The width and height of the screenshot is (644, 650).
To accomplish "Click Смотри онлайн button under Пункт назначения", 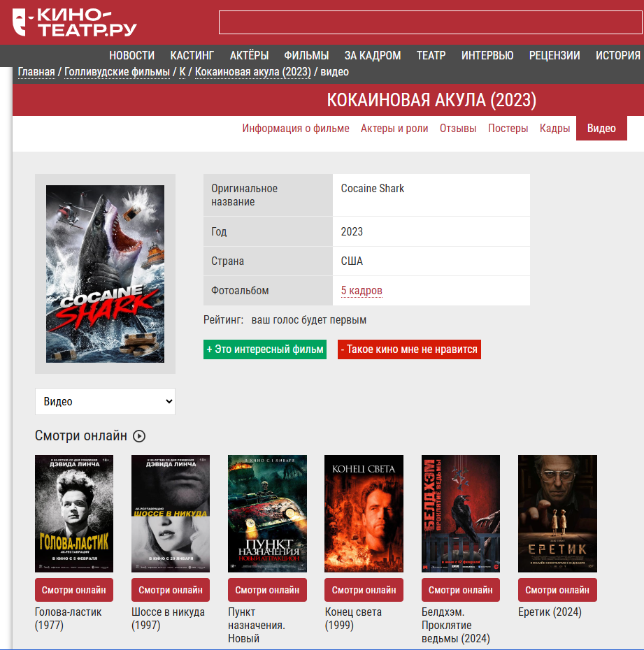I will pos(268,590).
